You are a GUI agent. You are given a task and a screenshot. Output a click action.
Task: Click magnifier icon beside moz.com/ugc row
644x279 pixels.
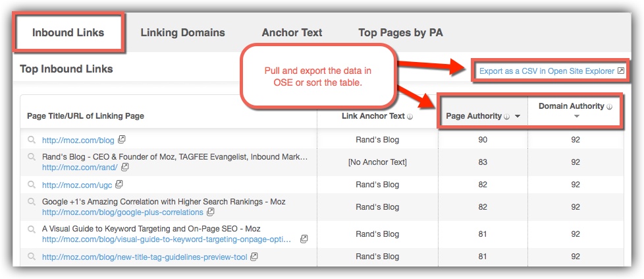pos(32,185)
